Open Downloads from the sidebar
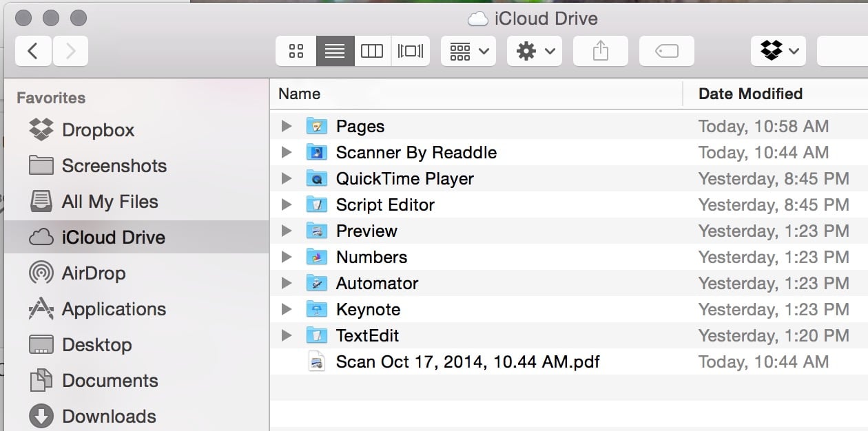868x431 pixels. point(136,417)
